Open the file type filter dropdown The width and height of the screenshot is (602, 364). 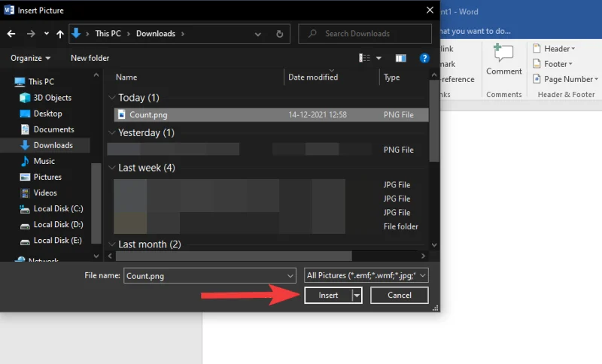[x=367, y=276]
